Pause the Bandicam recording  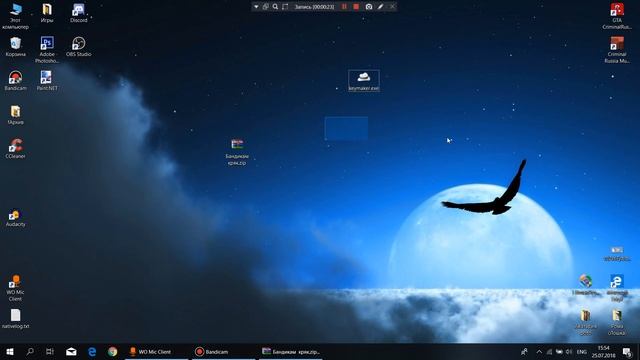point(344,7)
